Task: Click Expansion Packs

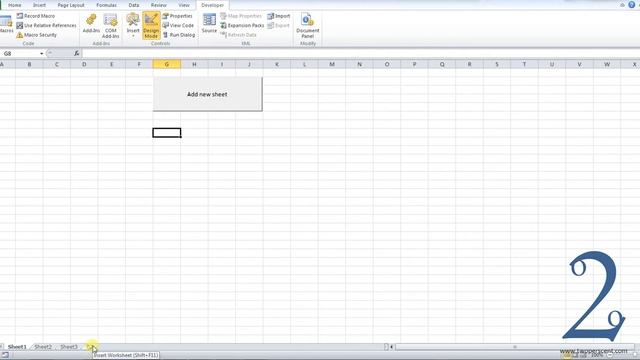Action: point(242,25)
